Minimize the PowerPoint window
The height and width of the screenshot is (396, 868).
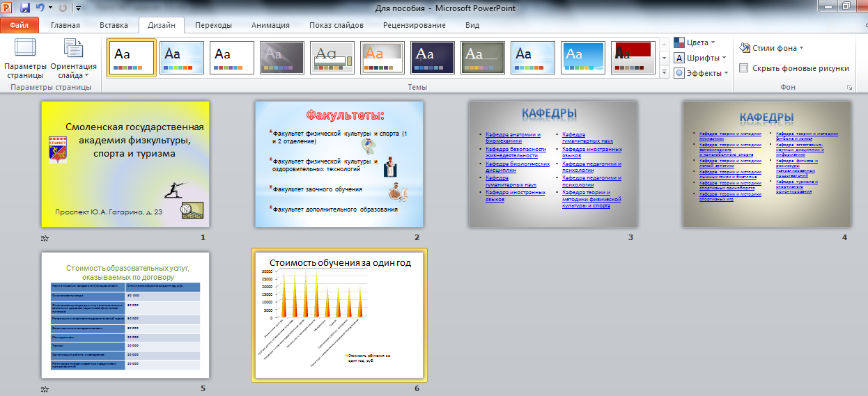829,6
